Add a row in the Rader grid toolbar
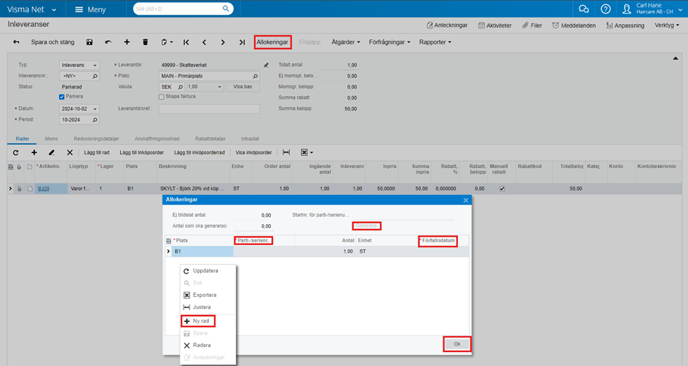Viewport: 688px width, 366px height. click(34, 153)
